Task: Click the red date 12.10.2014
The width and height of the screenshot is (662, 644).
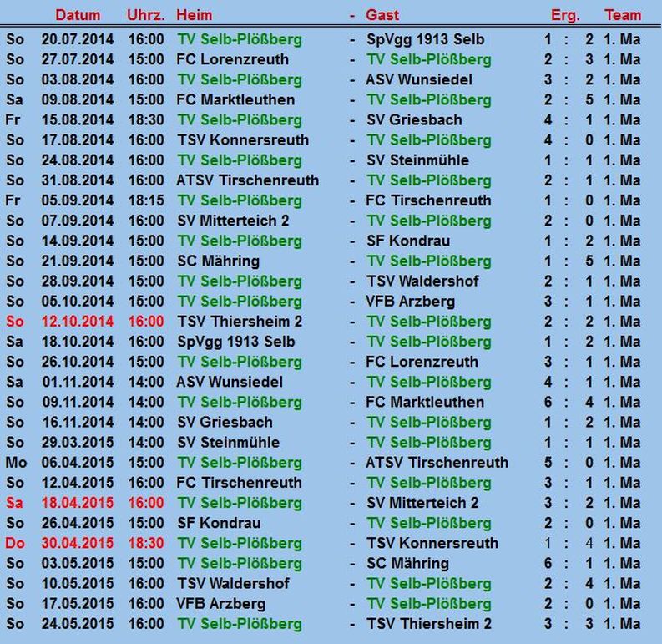Action: point(78,322)
